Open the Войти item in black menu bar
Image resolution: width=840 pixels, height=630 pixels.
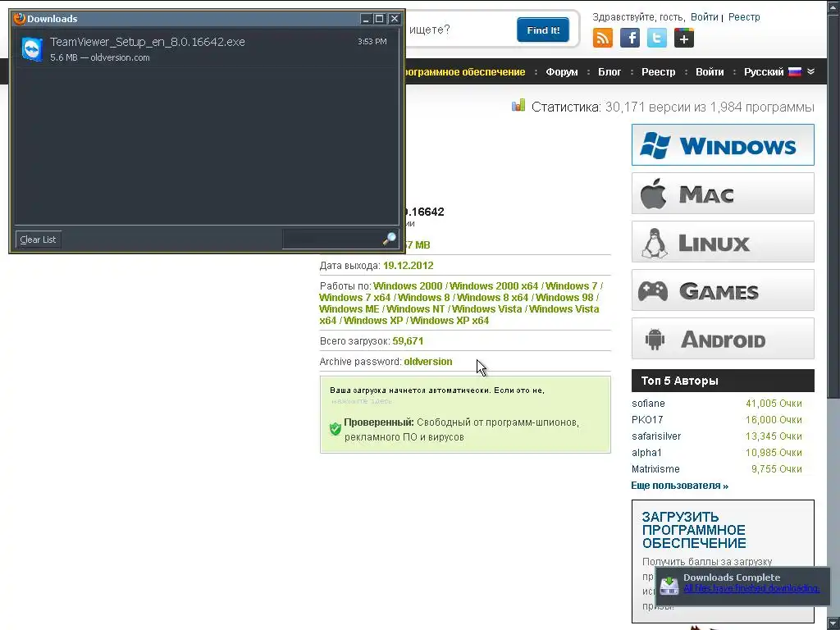pos(710,72)
